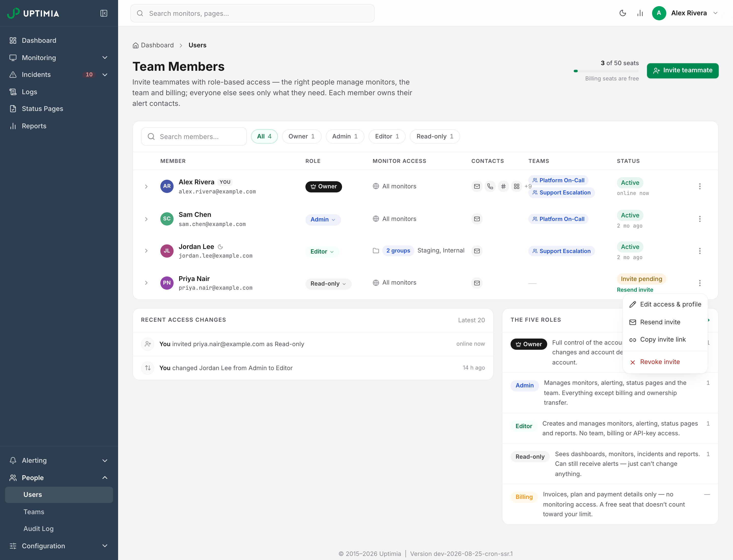Open more actions for Jordan Lee row

pos(700,251)
